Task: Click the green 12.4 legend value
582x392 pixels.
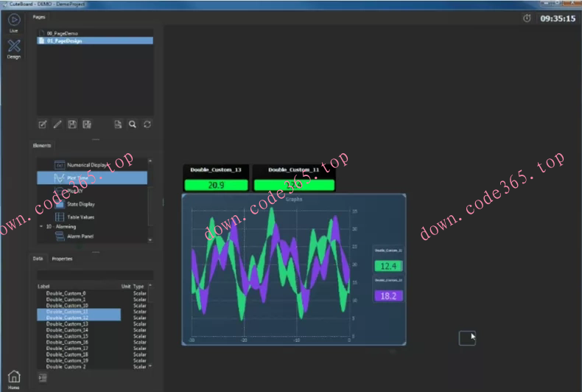Action: point(388,266)
